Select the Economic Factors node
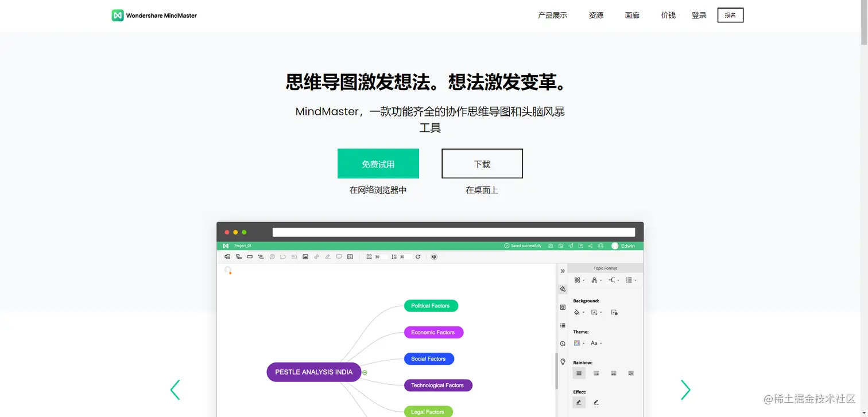Image resolution: width=868 pixels, height=417 pixels. (433, 332)
